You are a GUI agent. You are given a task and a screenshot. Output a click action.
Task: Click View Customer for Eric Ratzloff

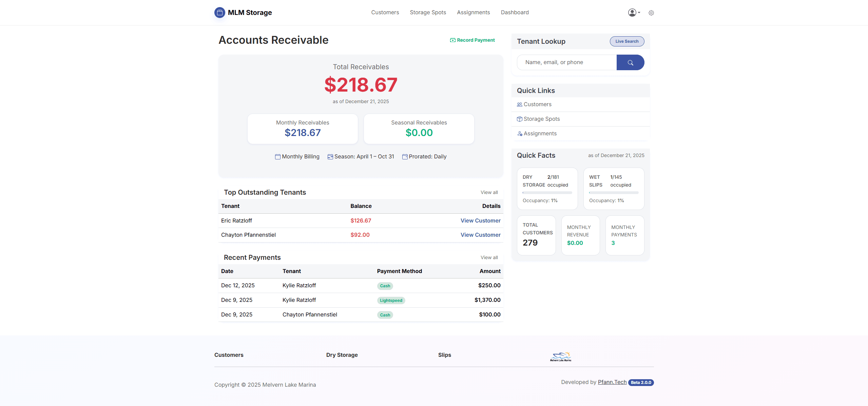480,220
